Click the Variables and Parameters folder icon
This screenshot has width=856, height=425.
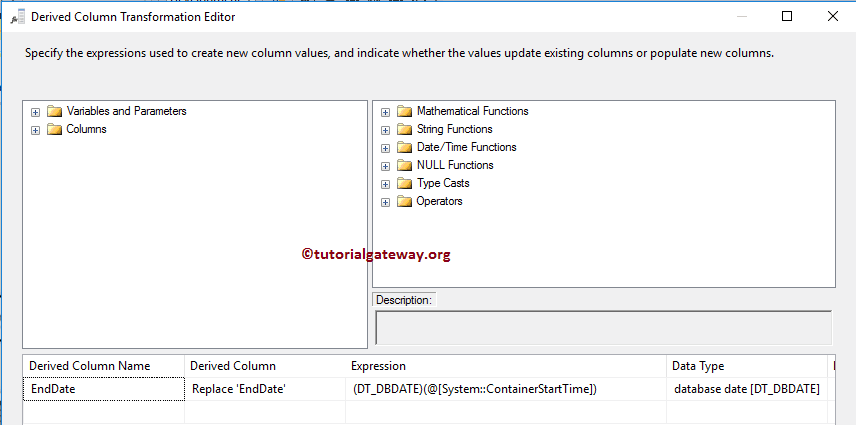(54, 112)
